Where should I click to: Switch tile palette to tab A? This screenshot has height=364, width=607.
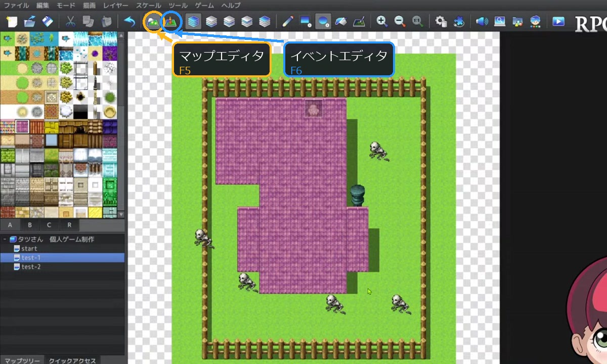10,225
